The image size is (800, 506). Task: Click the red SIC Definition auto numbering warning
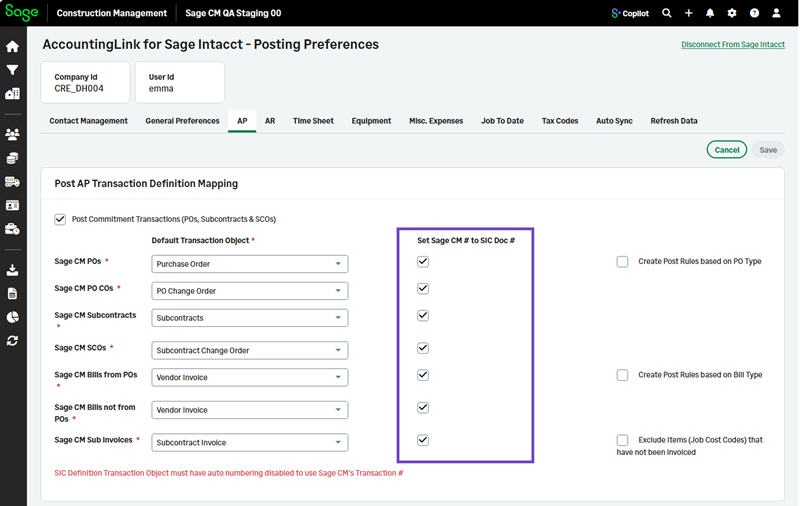click(x=229, y=473)
